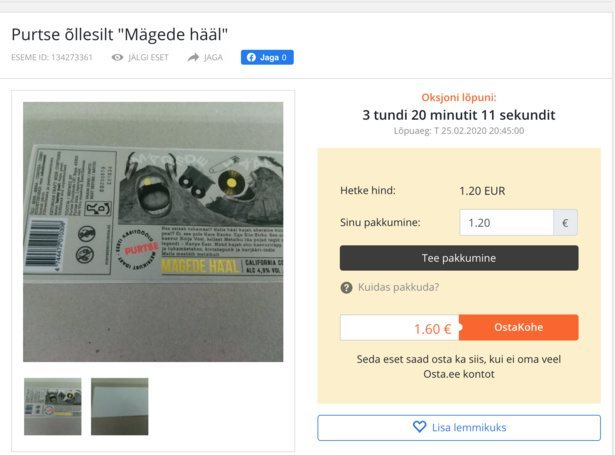Click the question mark help icon
Image resolution: width=615 pixels, height=455 pixels.
click(x=346, y=288)
